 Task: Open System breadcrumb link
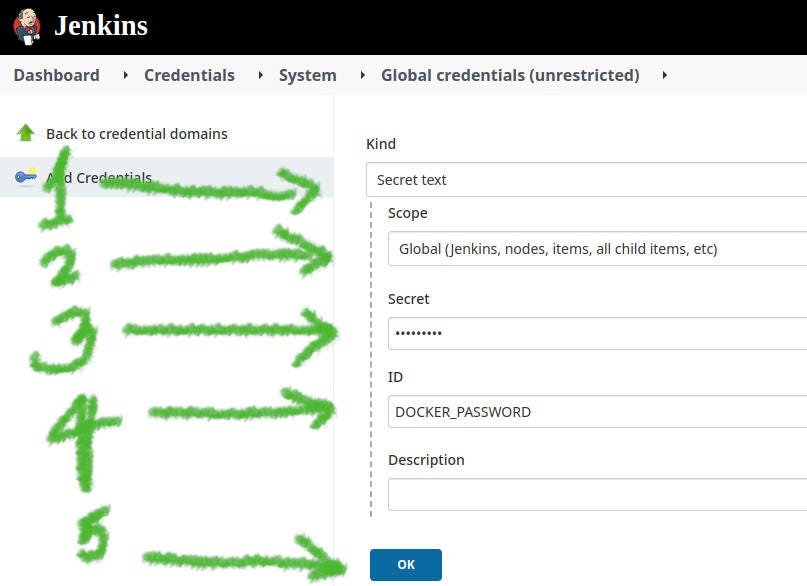tap(308, 75)
